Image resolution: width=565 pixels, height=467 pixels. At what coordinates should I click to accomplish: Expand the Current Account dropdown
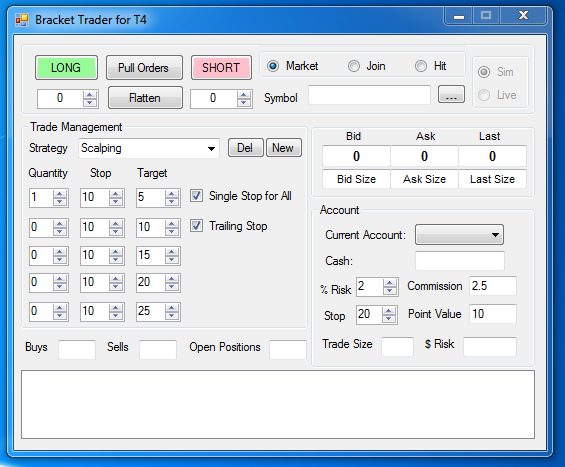(x=459, y=235)
